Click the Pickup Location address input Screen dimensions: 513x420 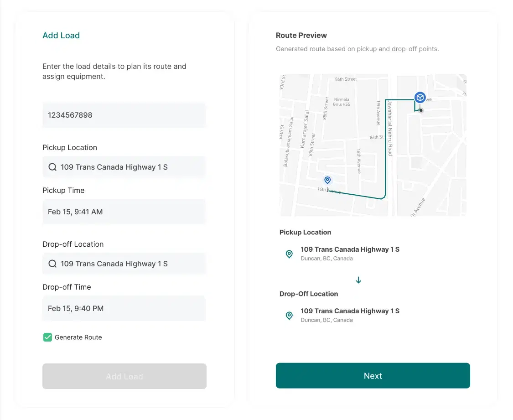[x=124, y=167]
